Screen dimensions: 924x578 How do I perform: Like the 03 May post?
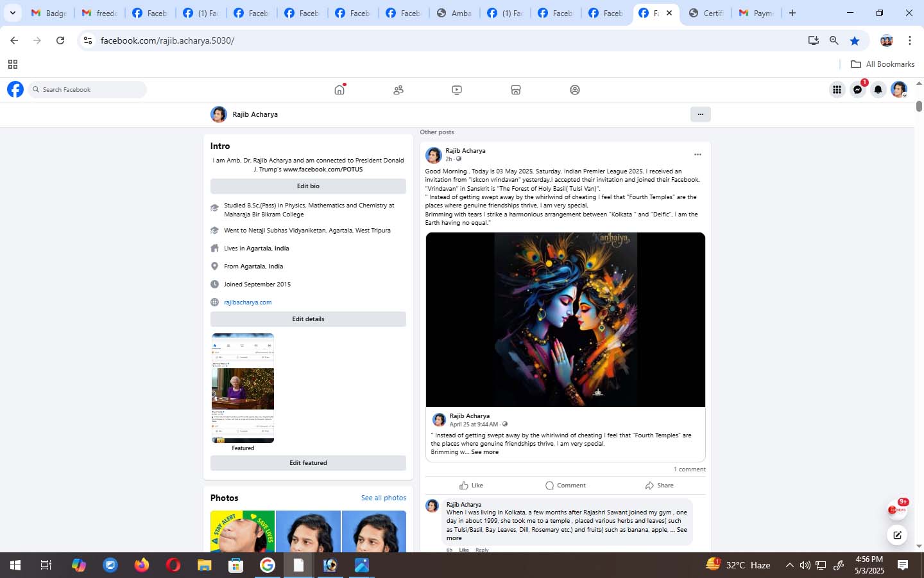click(x=471, y=486)
